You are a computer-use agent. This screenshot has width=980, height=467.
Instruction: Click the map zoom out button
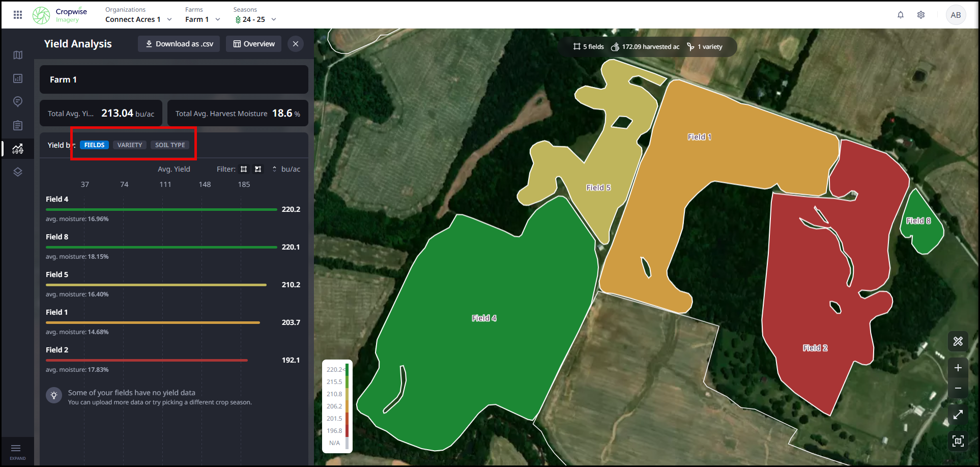click(958, 388)
